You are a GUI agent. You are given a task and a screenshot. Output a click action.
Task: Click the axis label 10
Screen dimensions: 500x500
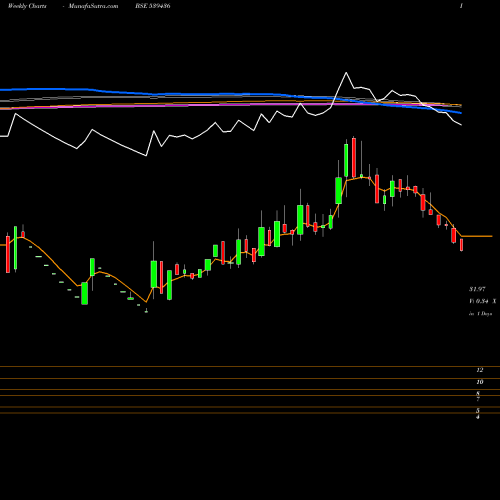(480, 382)
